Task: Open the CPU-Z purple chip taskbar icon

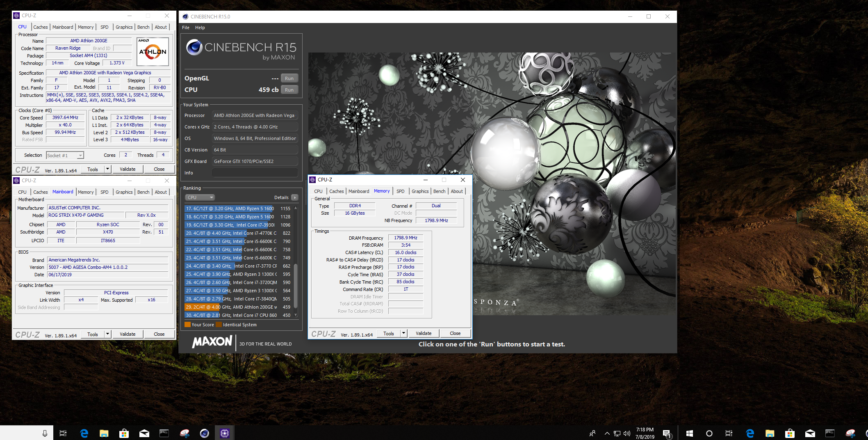Action: point(224,433)
